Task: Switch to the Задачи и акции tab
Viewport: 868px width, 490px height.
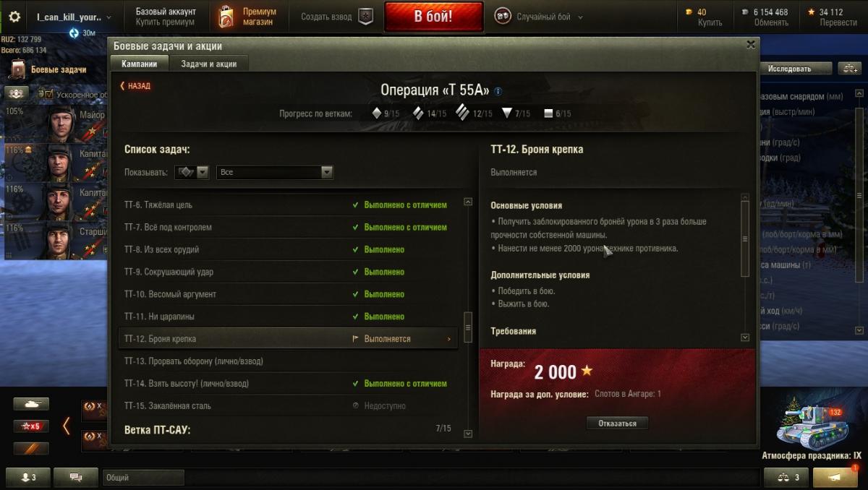Action: (209, 64)
